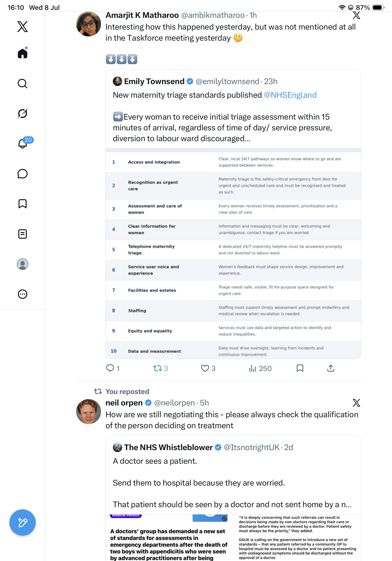Image resolution: width=392 pixels, height=561 pixels.
Task: Open Messages chat bubble icon
Action: tap(23, 174)
